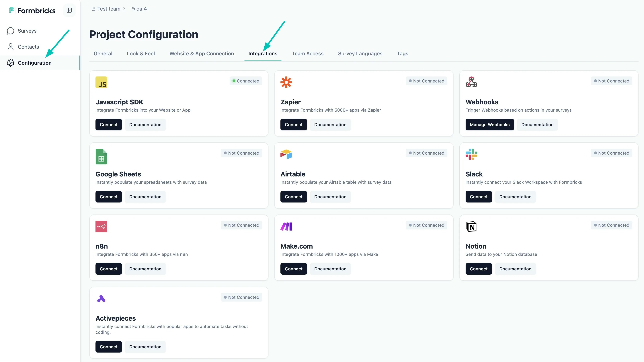
Task: Open Contacts from the sidebar
Action: pyautogui.click(x=28, y=47)
